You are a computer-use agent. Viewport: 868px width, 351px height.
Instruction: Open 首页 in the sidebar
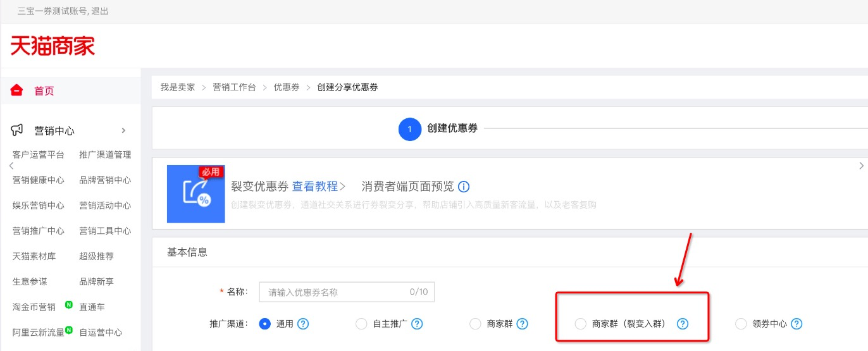(x=44, y=90)
